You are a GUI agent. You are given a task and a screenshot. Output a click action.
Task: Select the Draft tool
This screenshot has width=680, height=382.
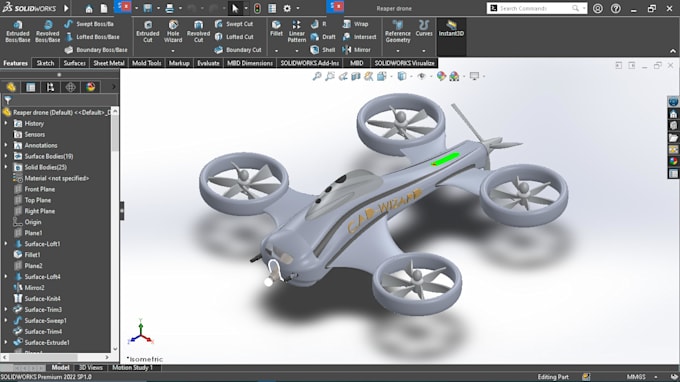[x=324, y=37]
